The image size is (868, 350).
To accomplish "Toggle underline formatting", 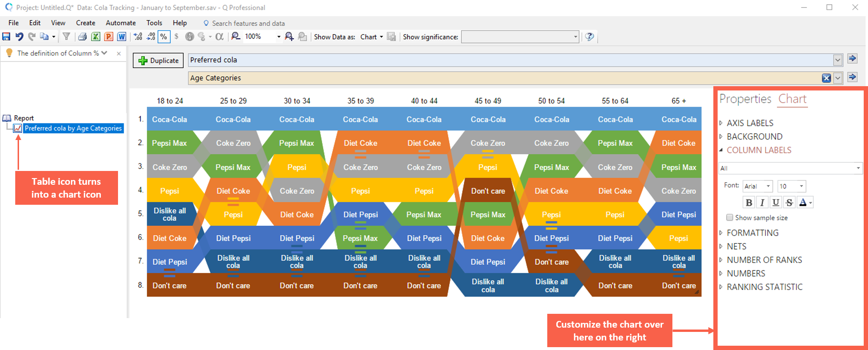I will pyautogui.click(x=776, y=202).
